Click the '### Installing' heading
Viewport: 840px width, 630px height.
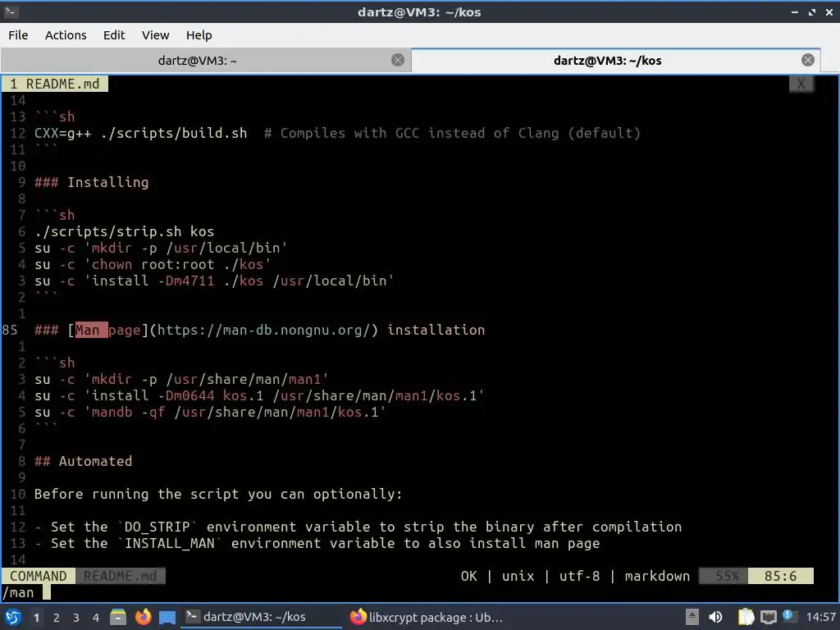(92, 183)
